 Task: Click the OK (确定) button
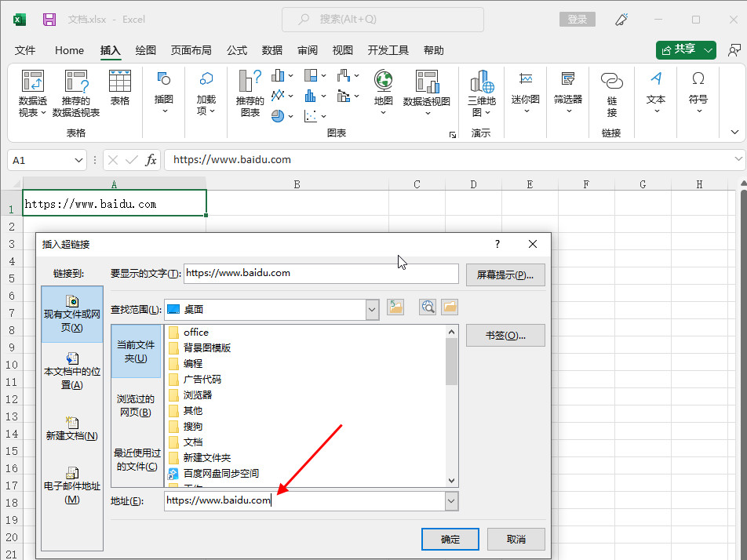tap(450, 539)
